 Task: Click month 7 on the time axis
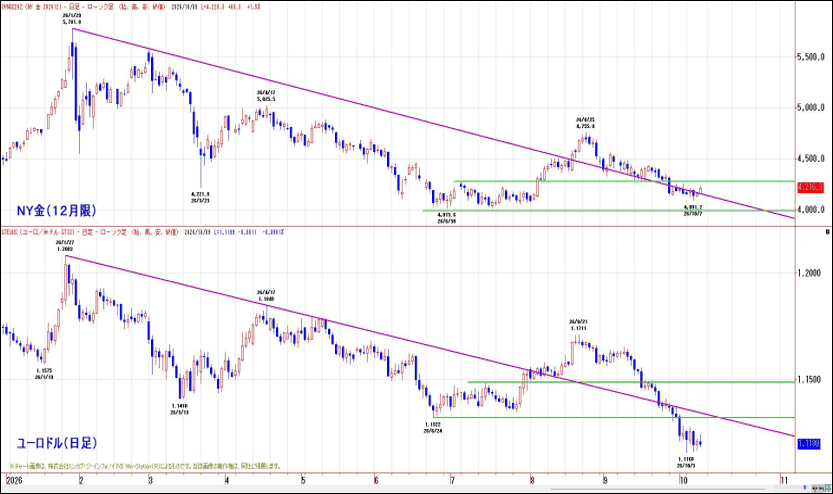pyautogui.click(x=453, y=480)
